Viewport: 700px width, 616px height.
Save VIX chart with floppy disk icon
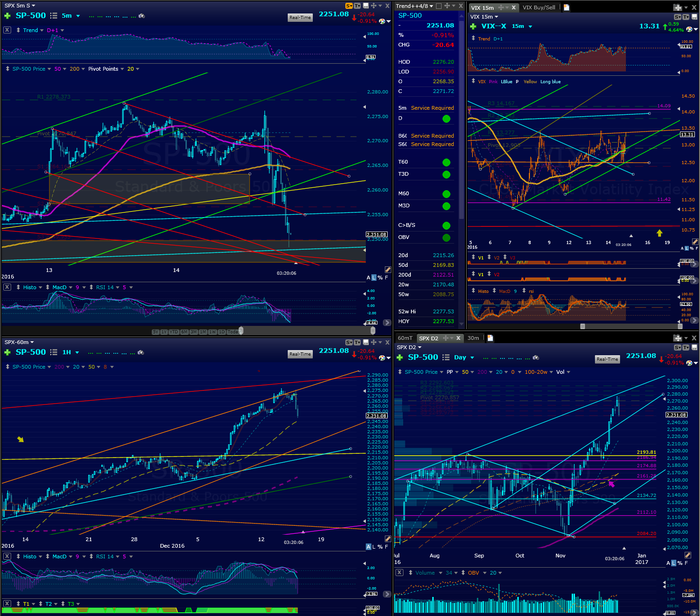(695, 17)
